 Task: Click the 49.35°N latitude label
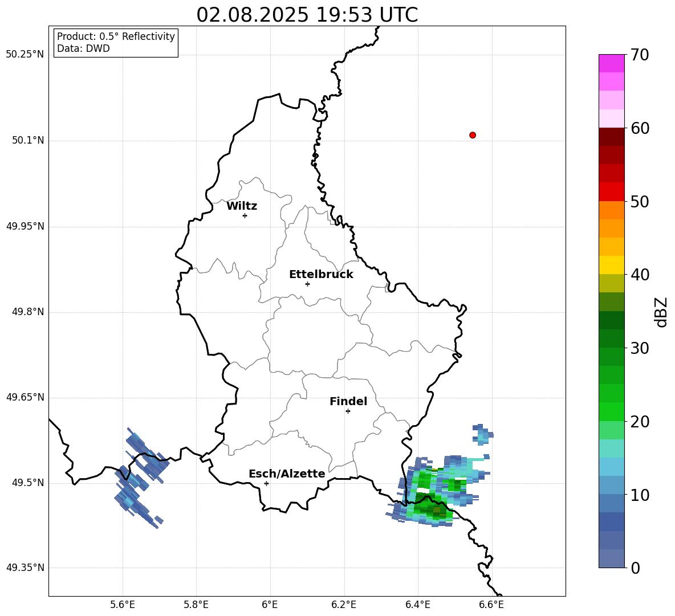(25, 568)
